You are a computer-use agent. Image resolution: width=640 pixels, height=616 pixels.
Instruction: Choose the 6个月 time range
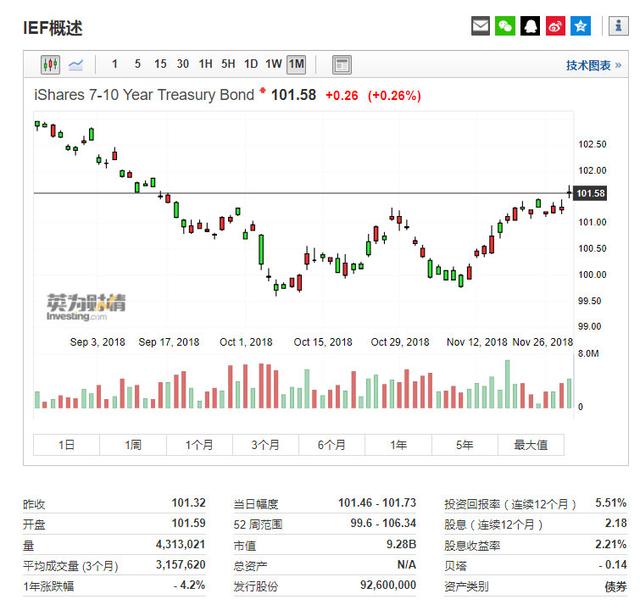pyautogui.click(x=331, y=445)
